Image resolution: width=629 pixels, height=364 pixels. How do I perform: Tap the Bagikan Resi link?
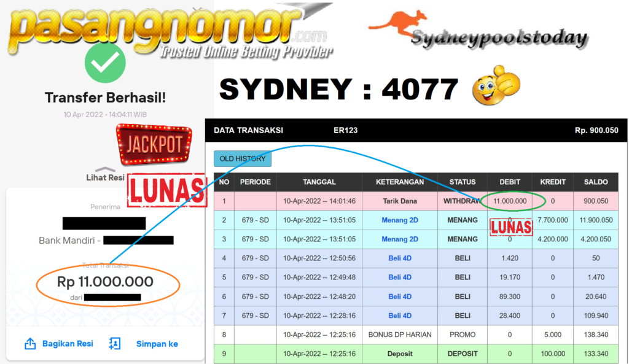pos(68,344)
